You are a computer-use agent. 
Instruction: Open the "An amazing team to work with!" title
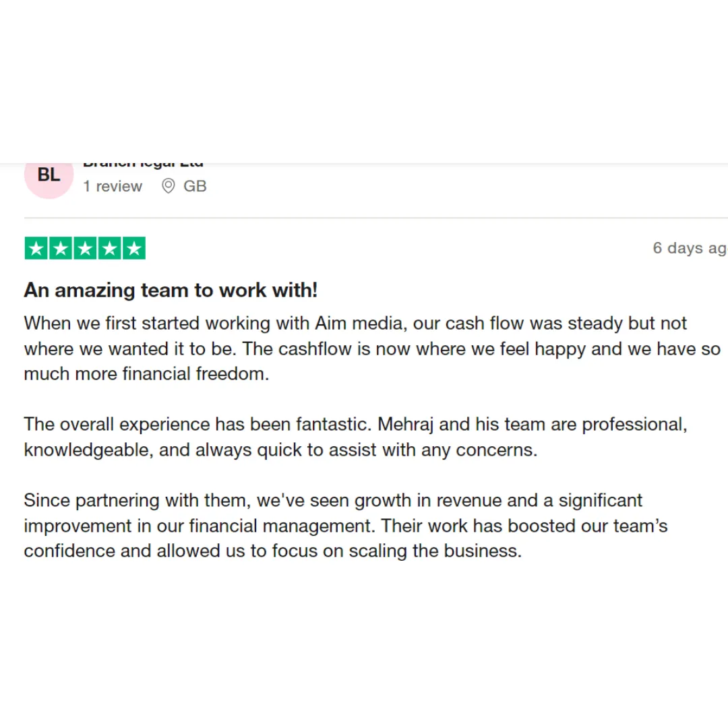point(171,290)
